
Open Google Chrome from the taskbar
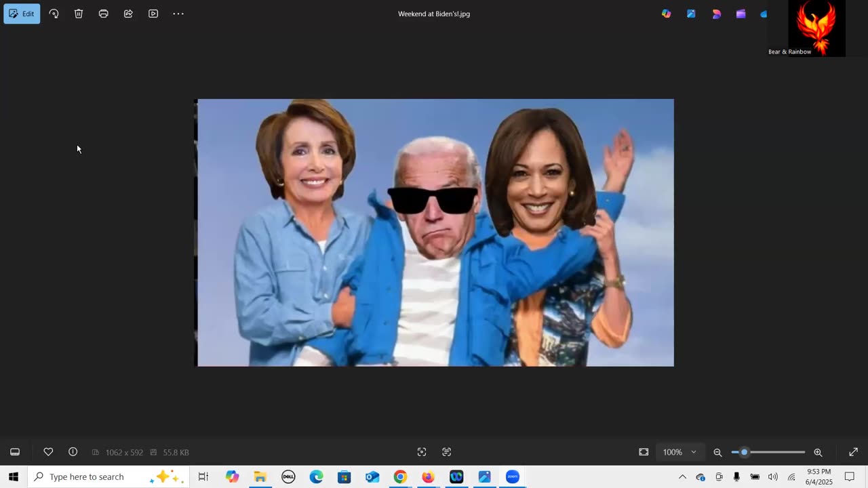pyautogui.click(x=400, y=476)
